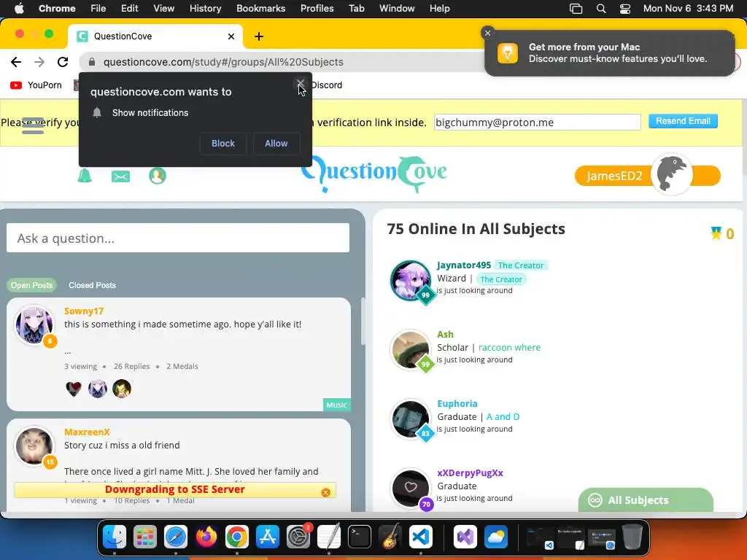
Task: Click Ash's avatar image
Action: pyautogui.click(x=410, y=349)
